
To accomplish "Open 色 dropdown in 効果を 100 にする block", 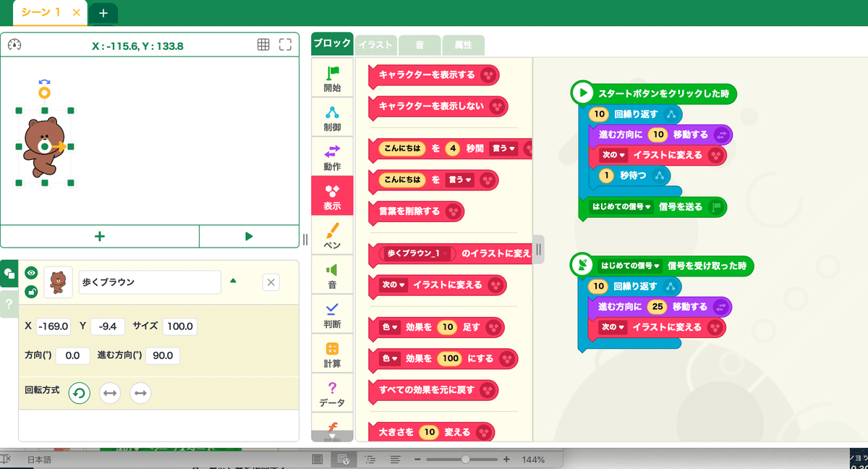I will point(390,358).
